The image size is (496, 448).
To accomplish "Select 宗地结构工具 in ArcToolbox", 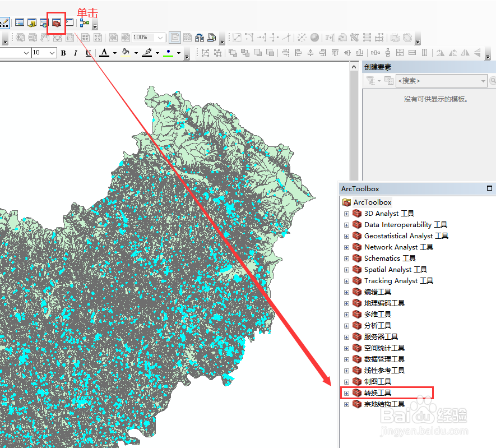I will [x=384, y=404].
